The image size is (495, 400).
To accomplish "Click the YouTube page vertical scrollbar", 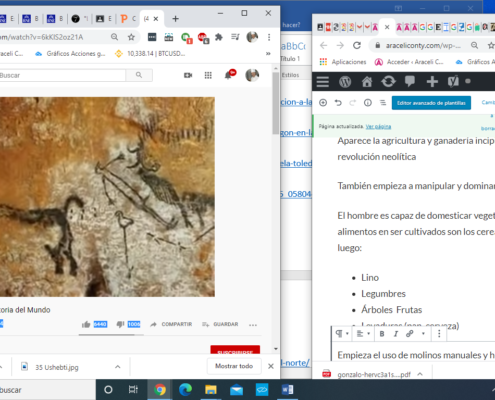I will [x=276, y=103].
